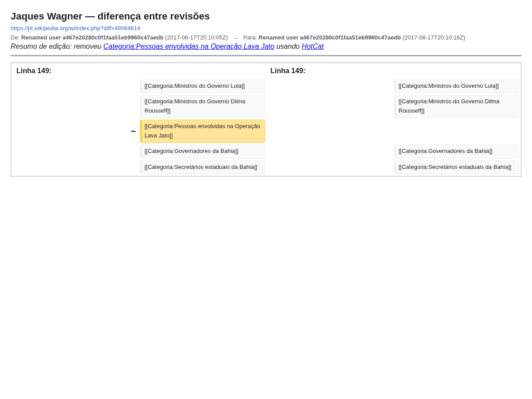
Task: Open the Categoria:Pessoas envolvidas na Operação Lava Jato link
Action: coord(189,47)
